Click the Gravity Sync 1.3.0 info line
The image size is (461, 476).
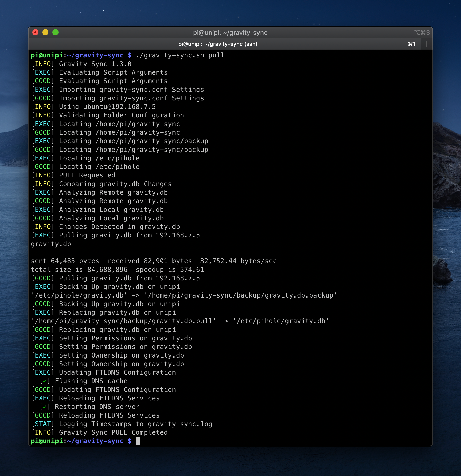coord(81,64)
